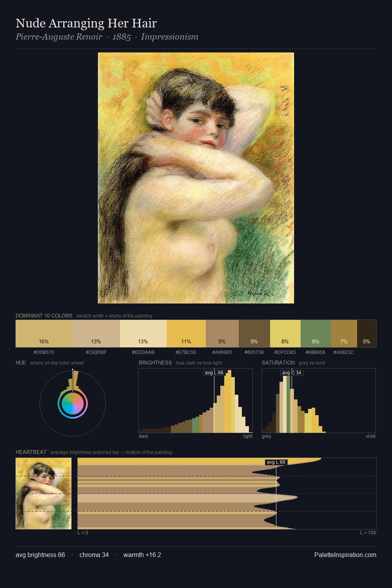392x588 pixels.
Task: Click the #DFCD65 yellow swatch
Action: [x=285, y=334]
